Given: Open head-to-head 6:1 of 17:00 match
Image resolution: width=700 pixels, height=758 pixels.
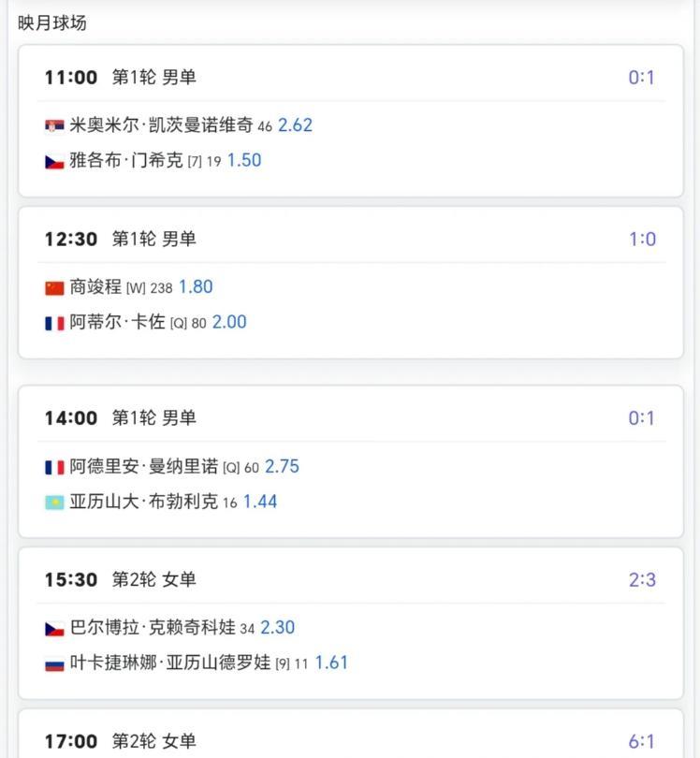Looking at the screenshot, I should point(641,742).
